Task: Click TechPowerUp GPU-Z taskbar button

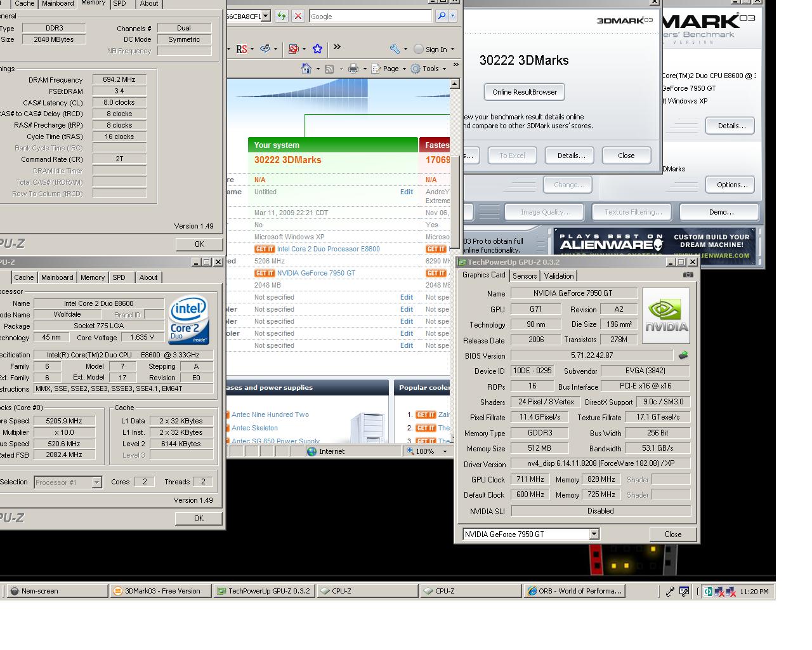Action: click(x=264, y=591)
